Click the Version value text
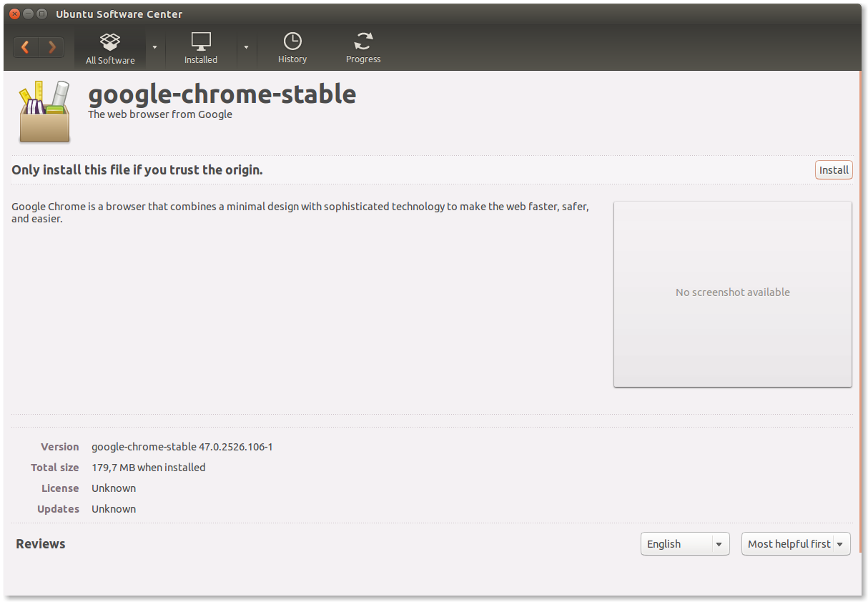The width and height of the screenshot is (868, 602). pos(182,446)
